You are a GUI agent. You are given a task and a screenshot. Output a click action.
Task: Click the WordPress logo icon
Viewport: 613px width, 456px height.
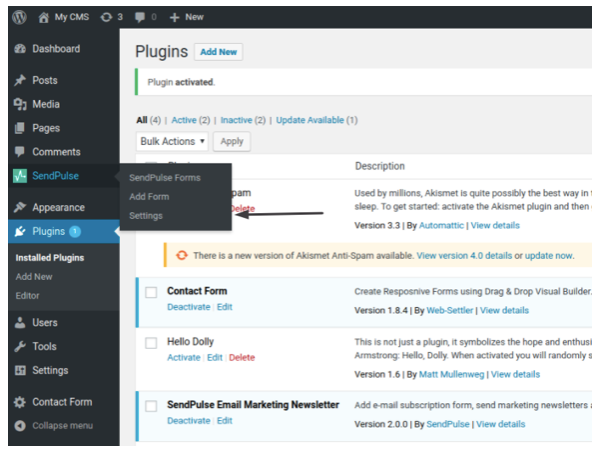click(x=19, y=17)
